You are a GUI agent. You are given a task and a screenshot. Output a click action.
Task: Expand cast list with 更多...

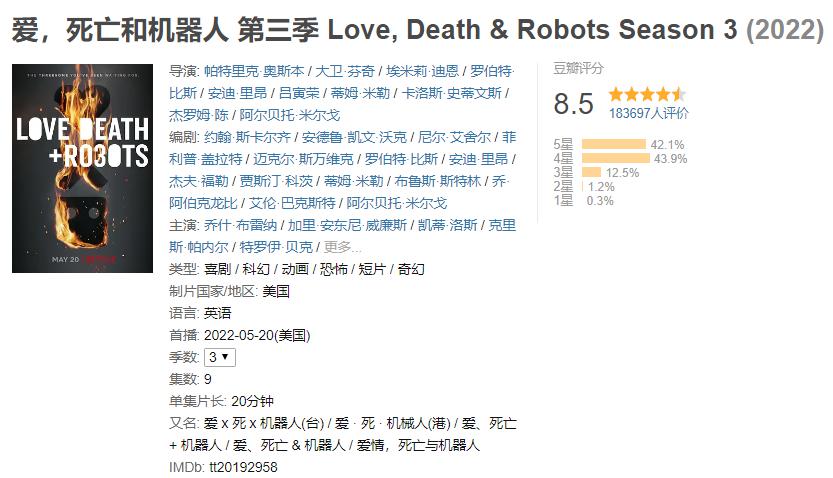click(x=342, y=247)
